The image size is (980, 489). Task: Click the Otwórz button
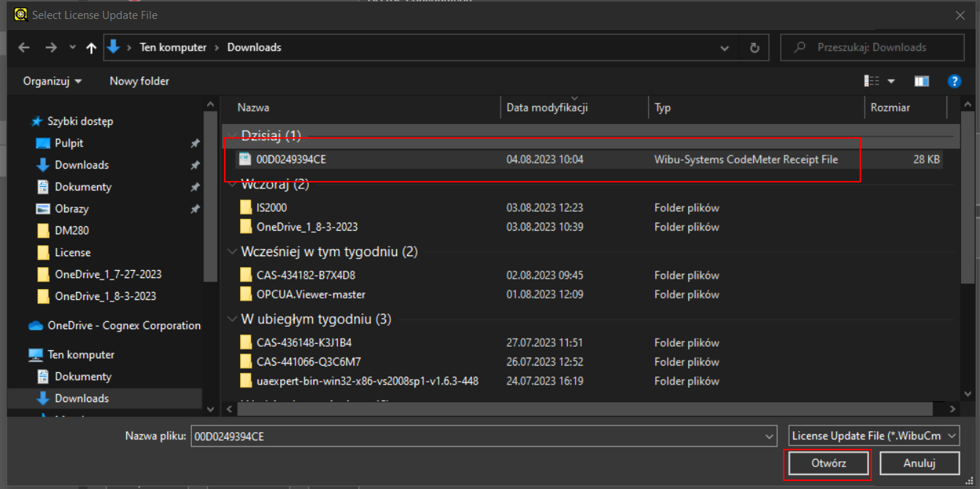827,463
